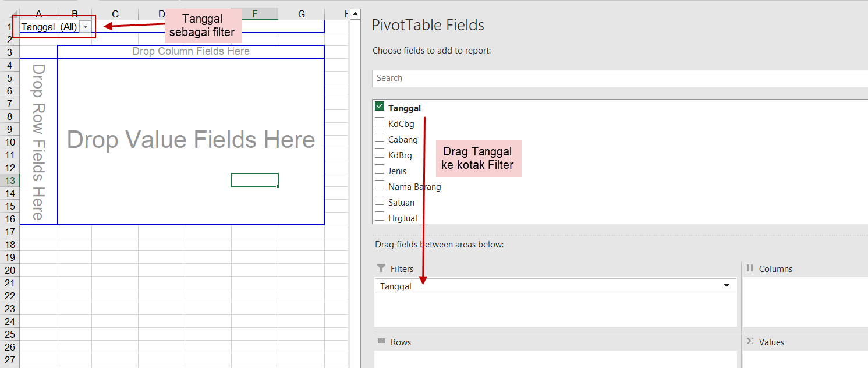
Task: Expand Tanggal dropdown arrow in Filters area
Action: 727,286
